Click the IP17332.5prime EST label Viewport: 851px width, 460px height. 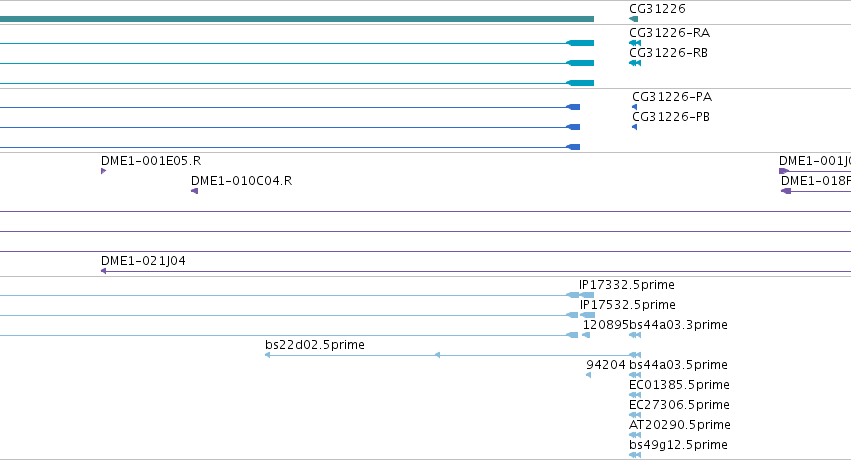[627, 285]
